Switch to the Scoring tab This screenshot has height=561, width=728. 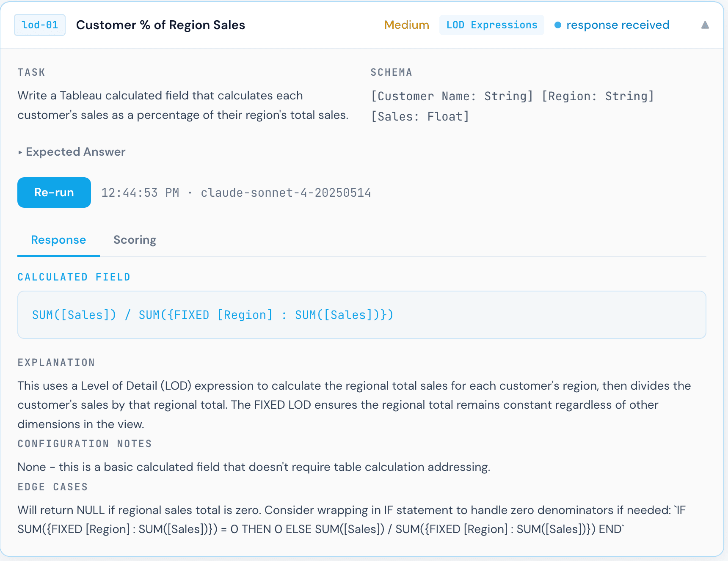pyautogui.click(x=135, y=240)
